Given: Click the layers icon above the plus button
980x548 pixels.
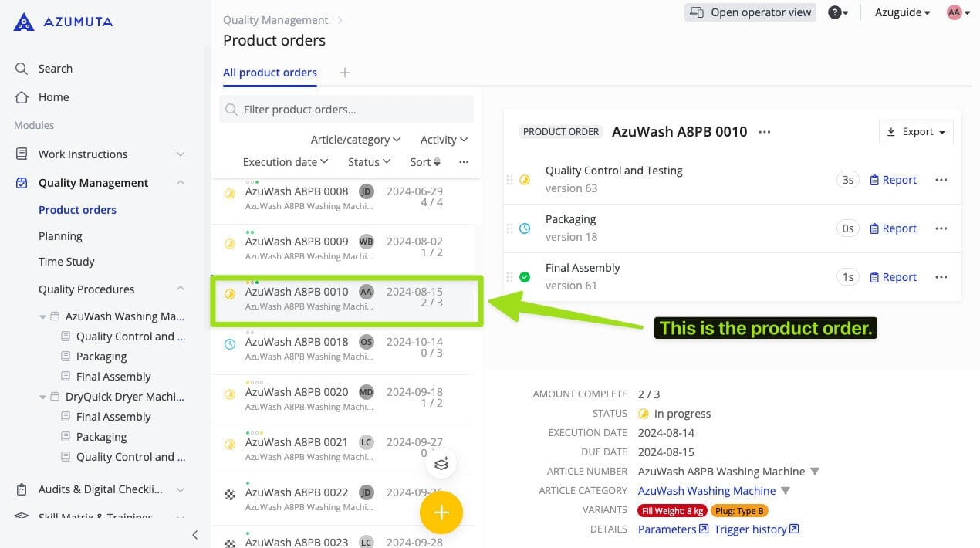Looking at the screenshot, I should [441, 464].
